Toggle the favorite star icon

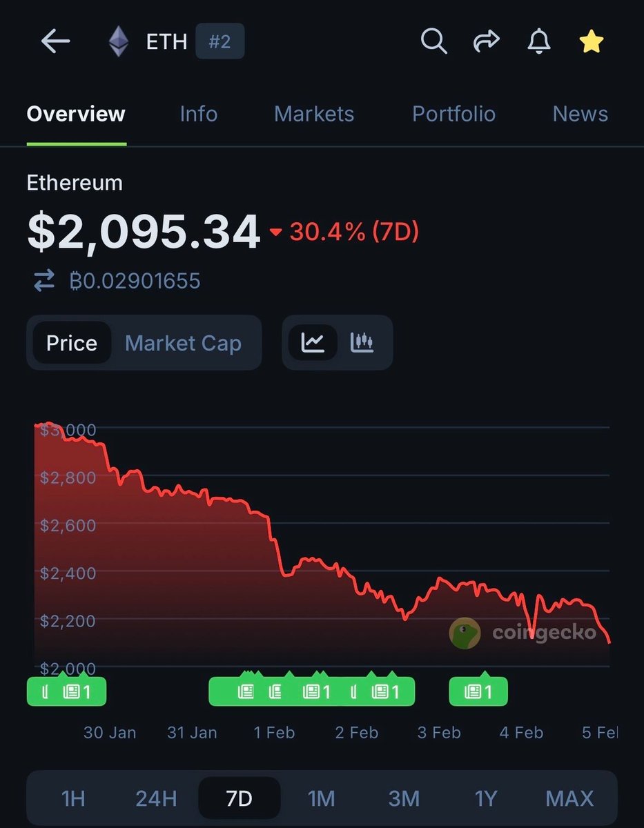pos(591,42)
